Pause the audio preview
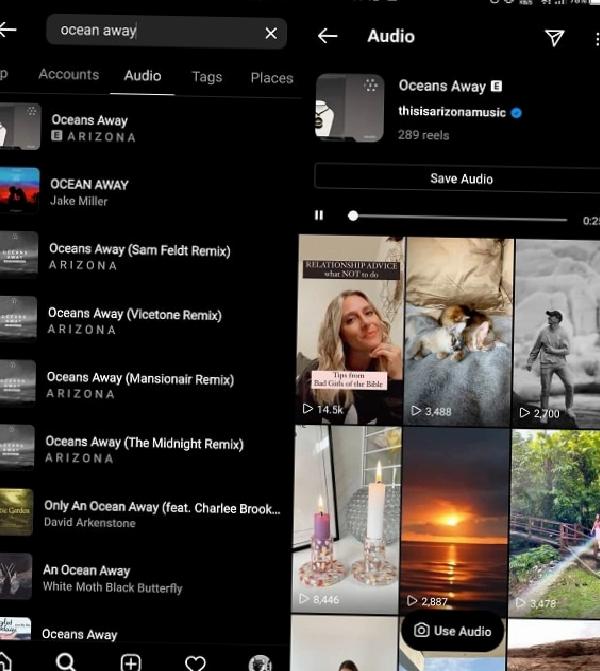 (319, 215)
